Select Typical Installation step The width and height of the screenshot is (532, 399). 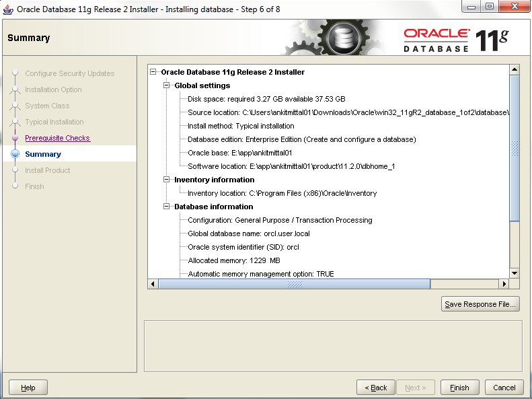coord(54,122)
